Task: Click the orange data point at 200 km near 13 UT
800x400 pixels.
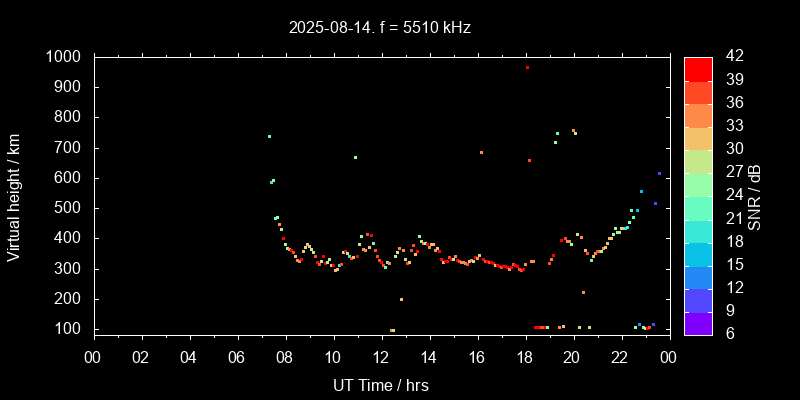Action: click(x=401, y=299)
